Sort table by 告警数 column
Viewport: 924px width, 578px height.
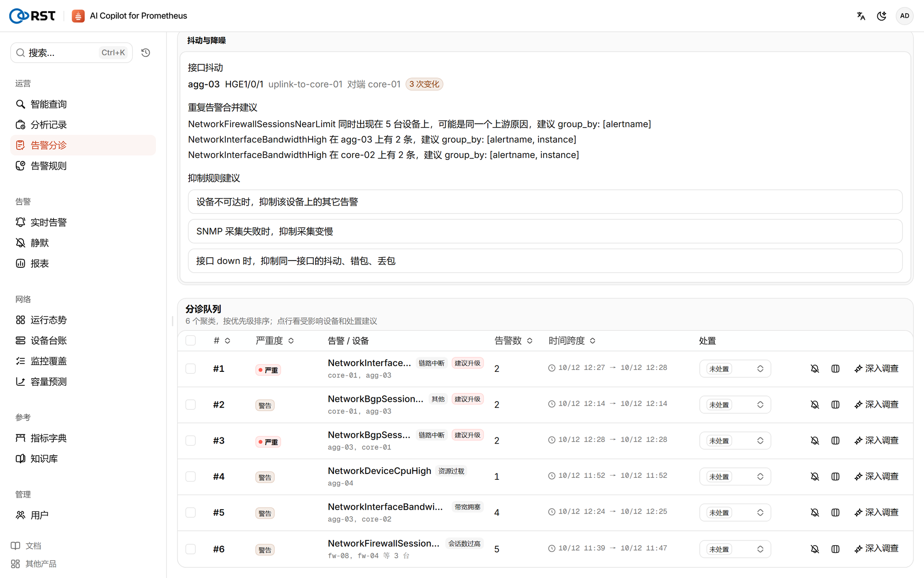tap(513, 341)
